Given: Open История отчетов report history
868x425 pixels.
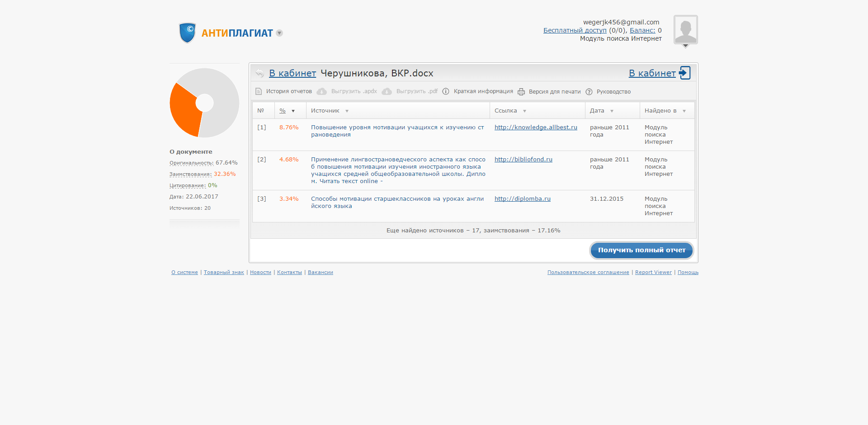Looking at the screenshot, I should pos(288,91).
